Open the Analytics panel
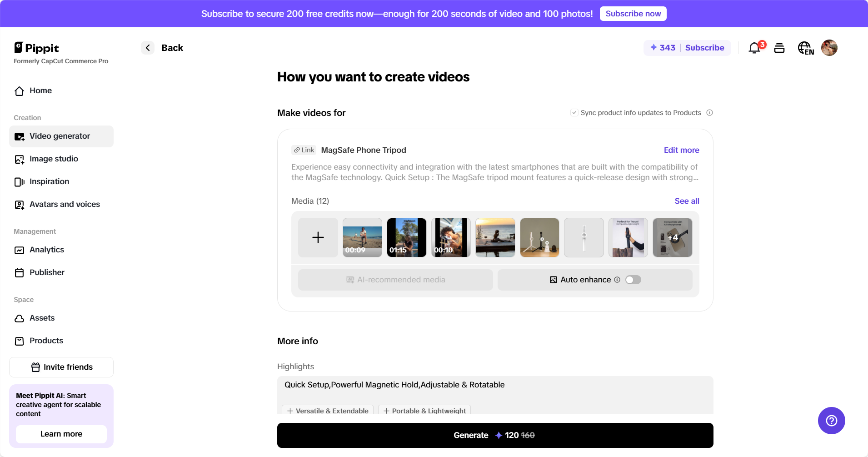The image size is (868, 457). 46,250
